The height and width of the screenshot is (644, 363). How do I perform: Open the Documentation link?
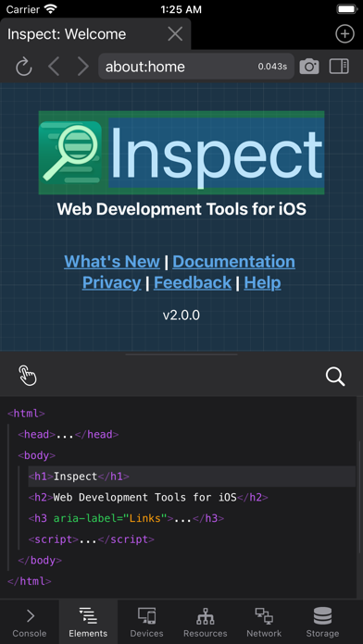tap(233, 262)
